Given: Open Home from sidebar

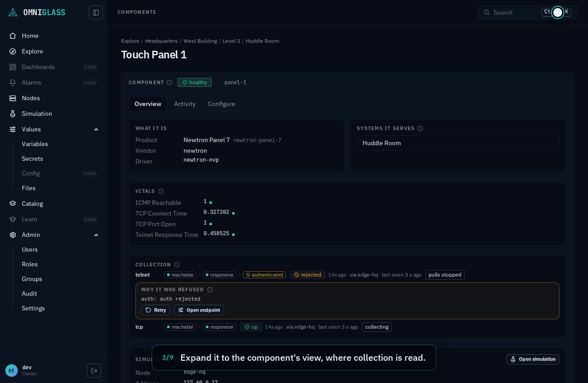Looking at the screenshot, I should [x=53, y=36].
